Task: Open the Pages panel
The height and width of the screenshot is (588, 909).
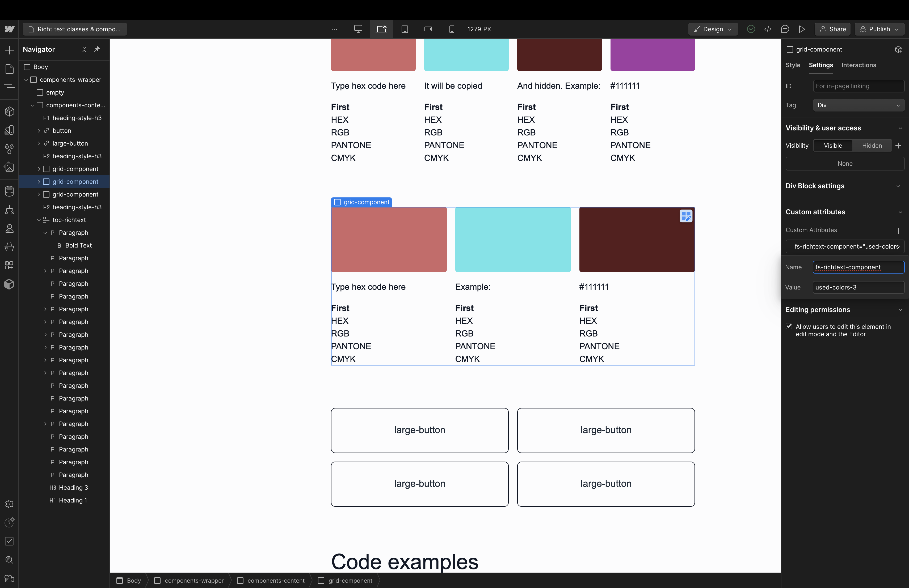Action: 9,69
